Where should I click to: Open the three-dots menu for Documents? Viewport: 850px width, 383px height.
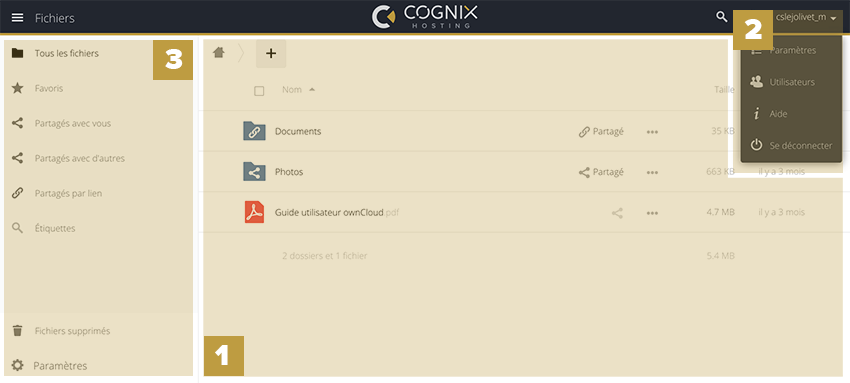pyautogui.click(x=652, y=132)
